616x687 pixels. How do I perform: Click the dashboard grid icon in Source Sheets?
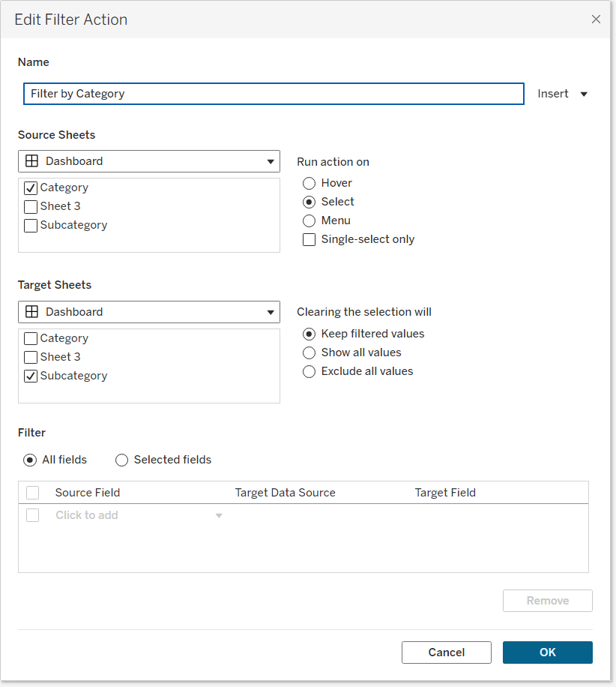(32, 161)
